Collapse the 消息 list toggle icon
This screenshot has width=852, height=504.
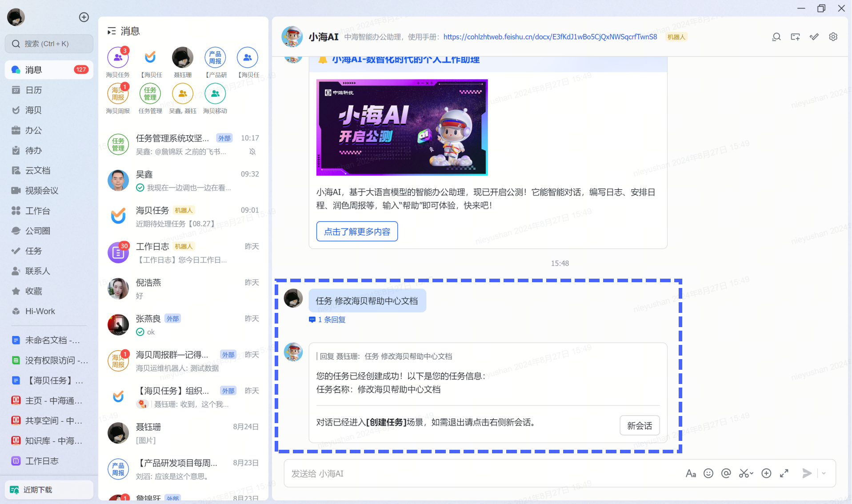point(112,31)
